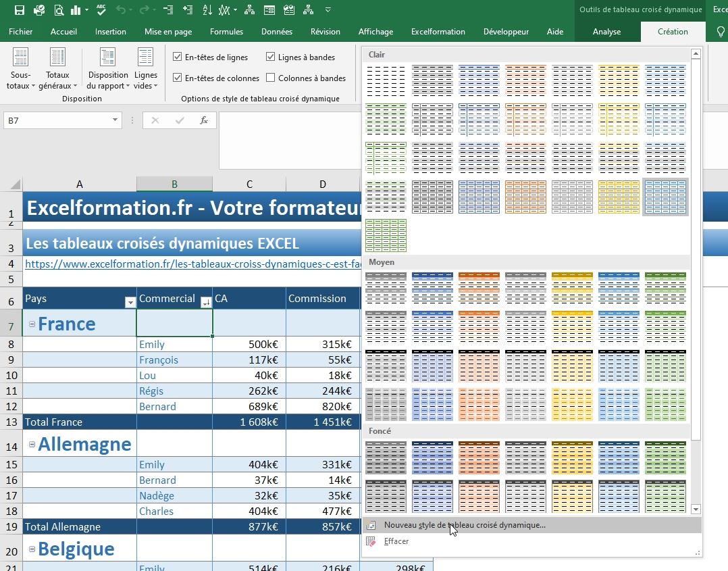Switch to the Données tab
The image size is (728, 571).
click(x=277, y=32)
